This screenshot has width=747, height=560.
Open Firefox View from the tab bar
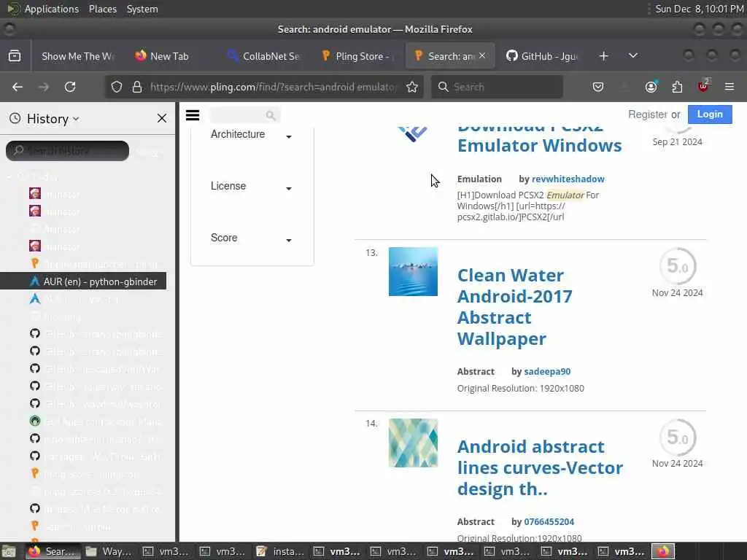tap(15, 56)
